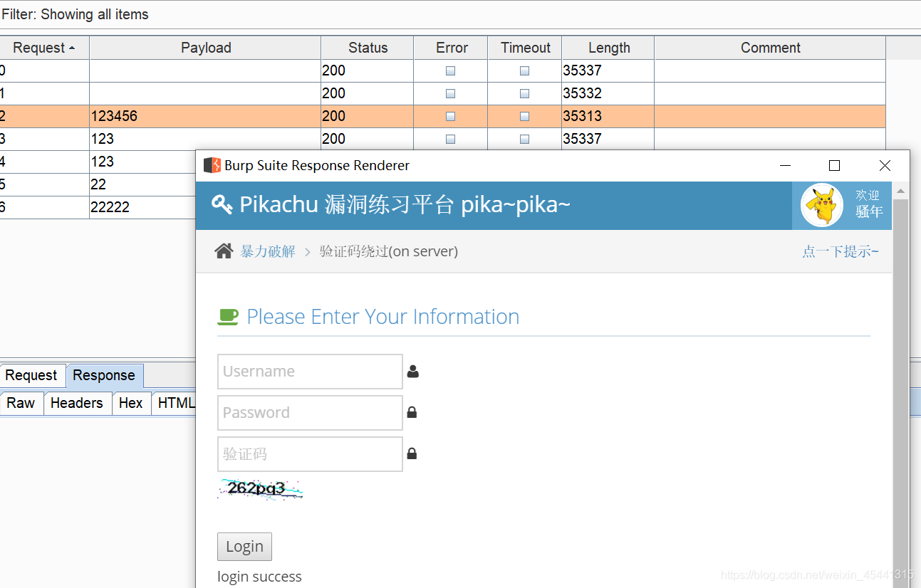Sort by the Request column header
The image size is (921, 588).
coord(44,48)
